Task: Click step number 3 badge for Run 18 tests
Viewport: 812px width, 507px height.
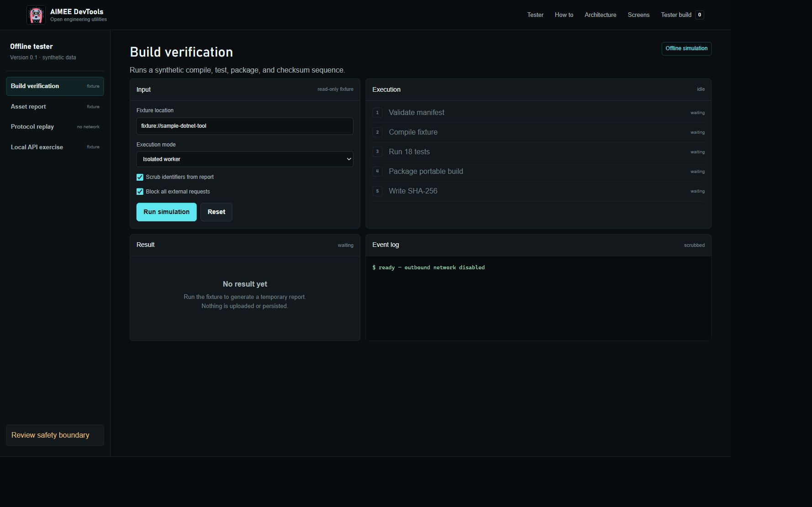Action: [x=377, y=152]
